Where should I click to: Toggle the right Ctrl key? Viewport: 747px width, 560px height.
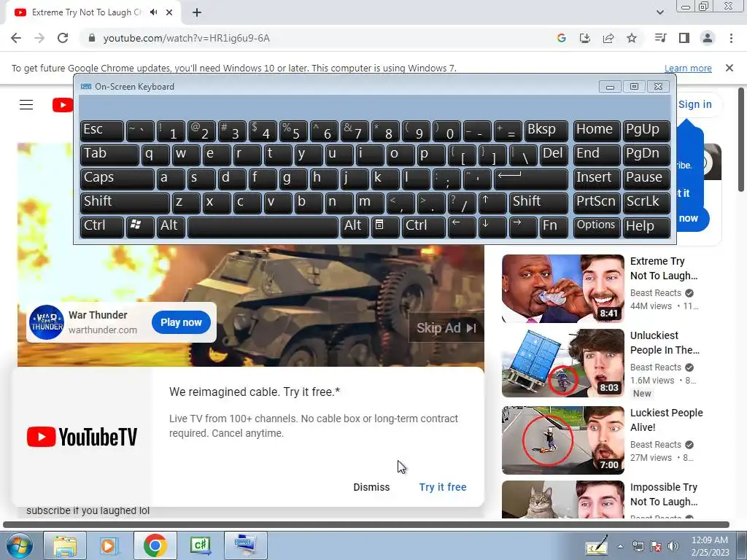[x=424, y=227]
